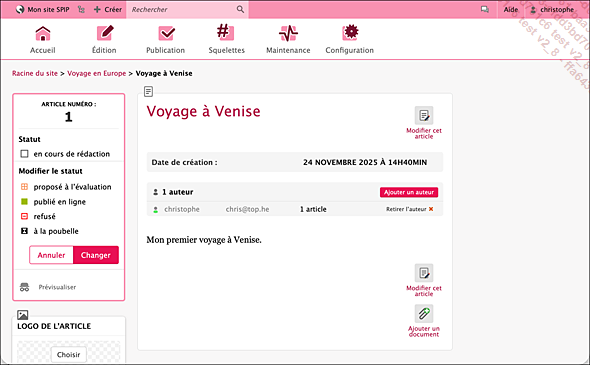The height and width of the screenshot is (365, 590).
Task: Open the messages forum icon in top bar
Action: [x=485, y=9]
